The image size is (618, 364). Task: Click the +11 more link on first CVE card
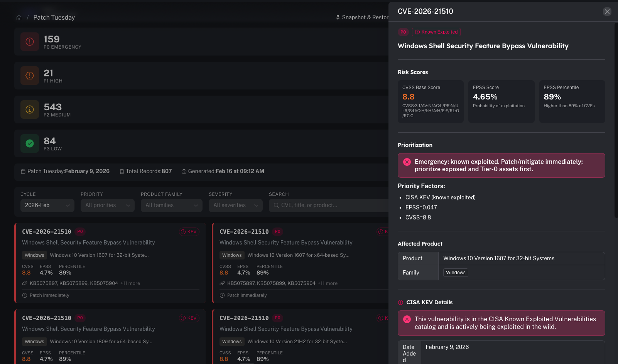point(130,283)
